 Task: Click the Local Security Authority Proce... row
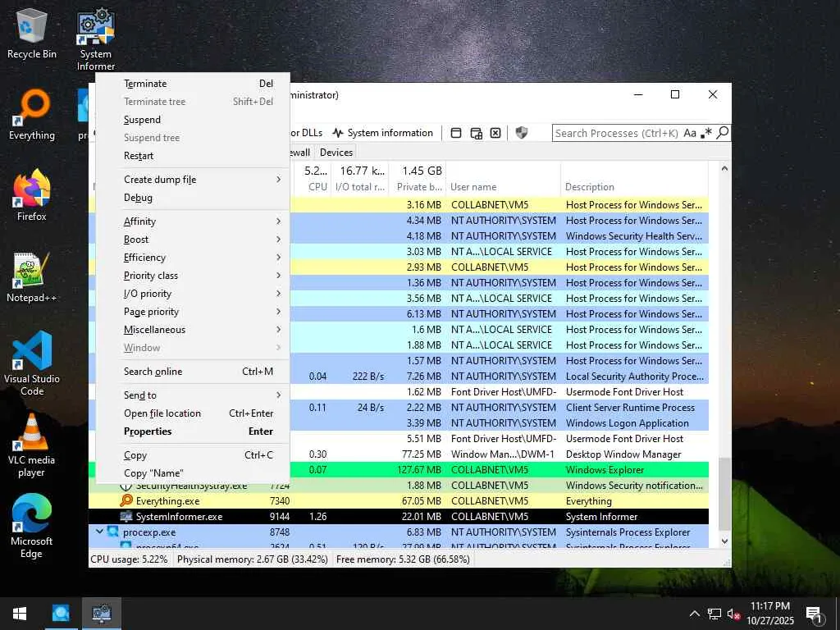[x=399, y=377]
